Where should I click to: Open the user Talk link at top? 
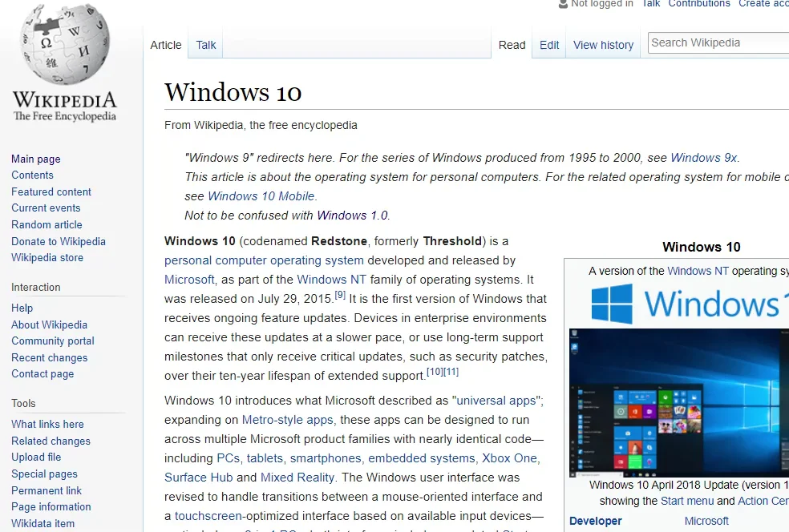pyautogui.click(x=650, y=3)
